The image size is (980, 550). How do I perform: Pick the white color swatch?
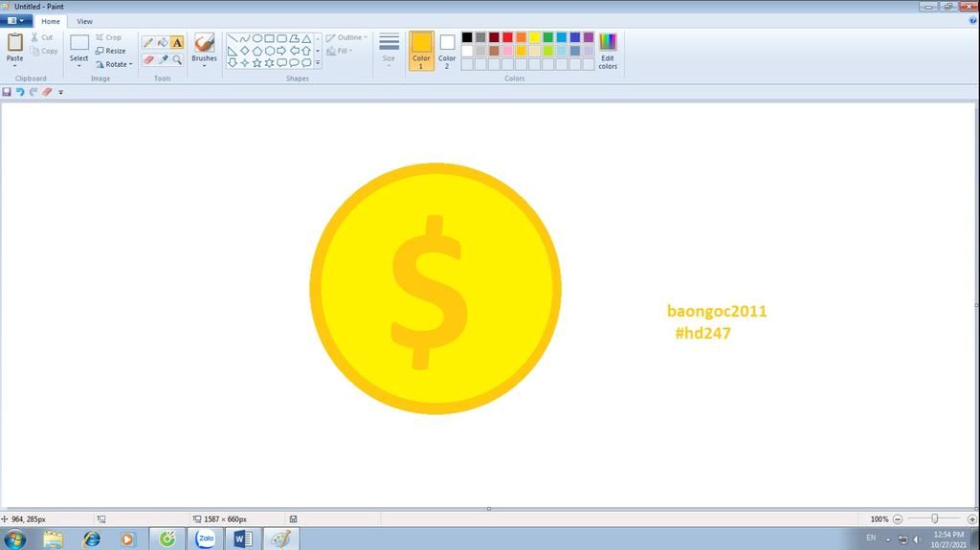467,51
